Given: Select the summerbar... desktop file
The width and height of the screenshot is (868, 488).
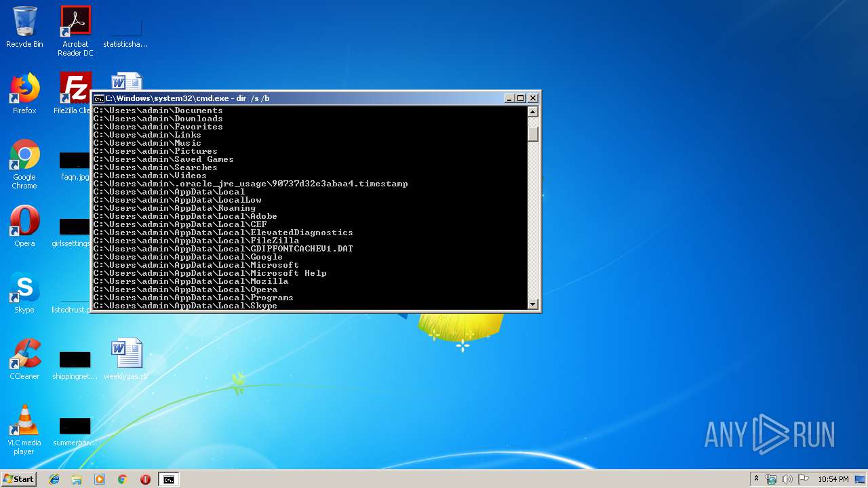Looking at the screenshot, I should (x=75, y=431).
